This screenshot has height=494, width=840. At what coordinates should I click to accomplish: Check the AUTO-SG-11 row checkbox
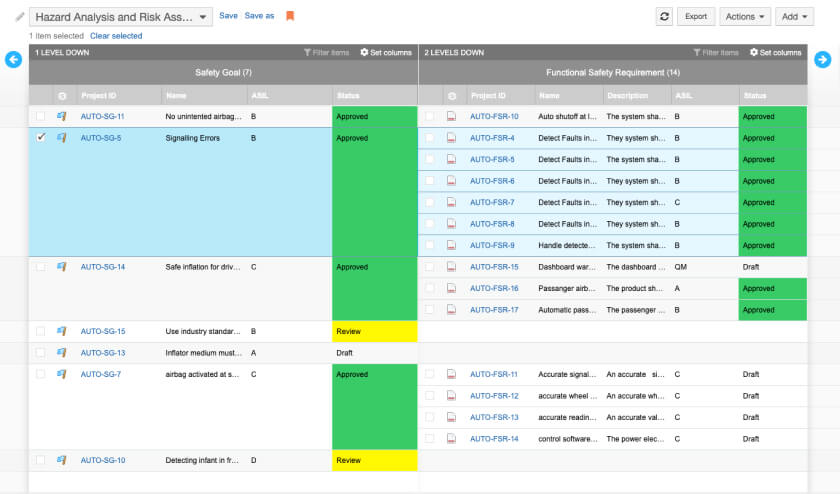pos(41,117)
